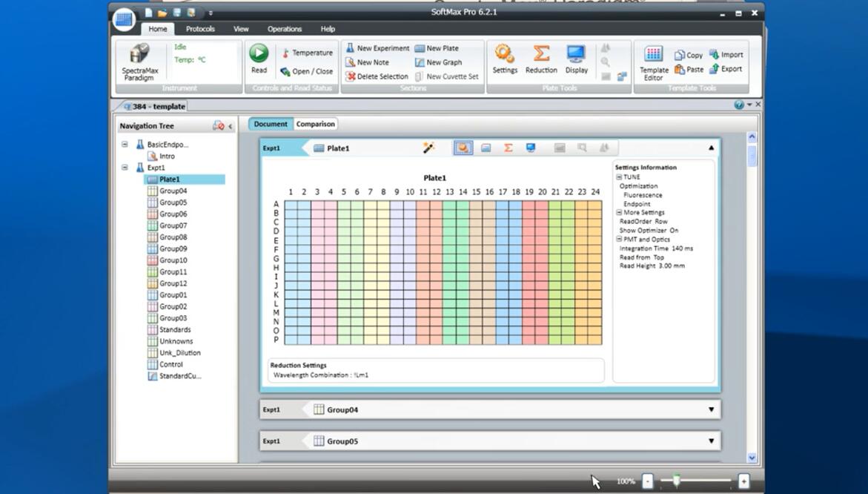Viewport: 868px width, 494px height.
Task: Collapse the Expt1 tree node
Action: (x=125, y=167)
